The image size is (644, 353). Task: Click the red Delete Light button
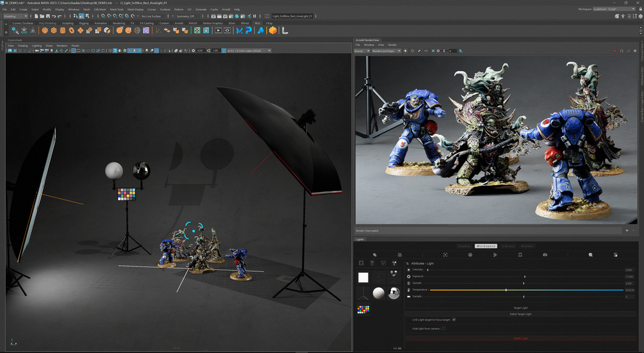tap(521, 338)
